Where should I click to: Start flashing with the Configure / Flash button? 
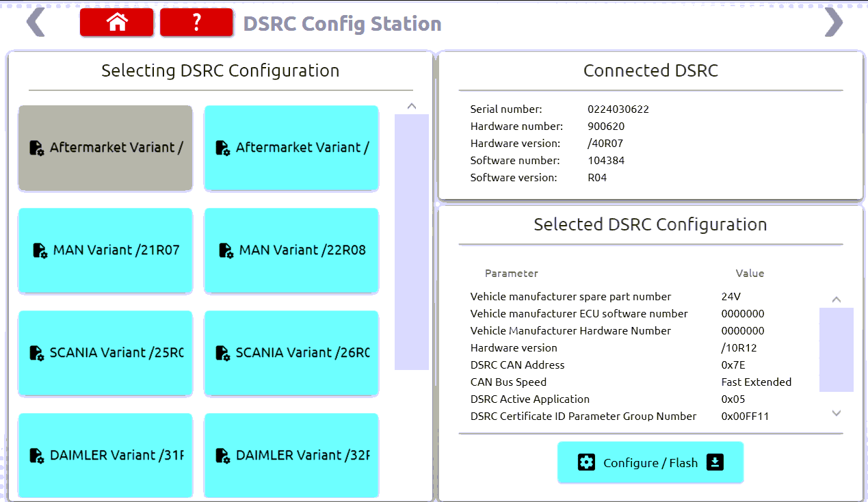click(x=650, y=463)
